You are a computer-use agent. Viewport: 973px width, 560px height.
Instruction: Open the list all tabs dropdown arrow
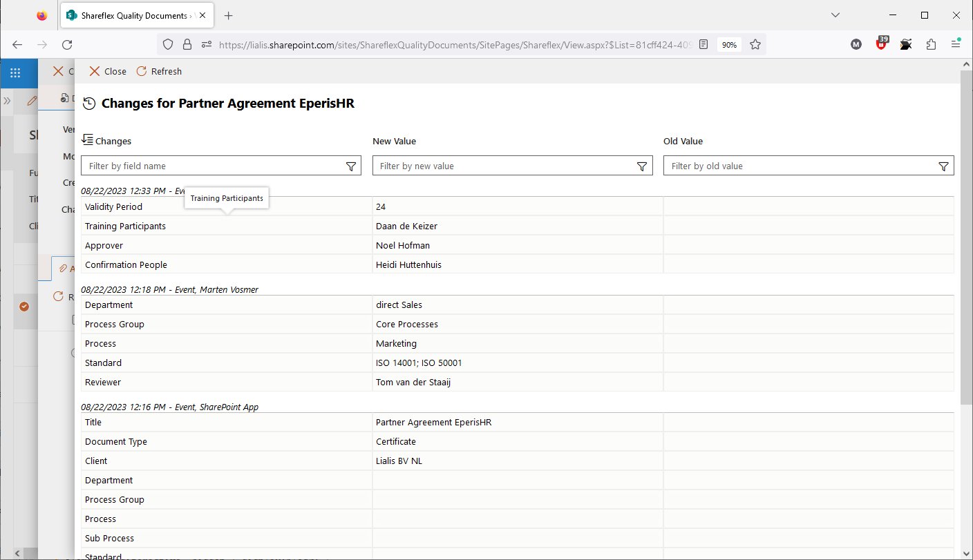point(835,15)
